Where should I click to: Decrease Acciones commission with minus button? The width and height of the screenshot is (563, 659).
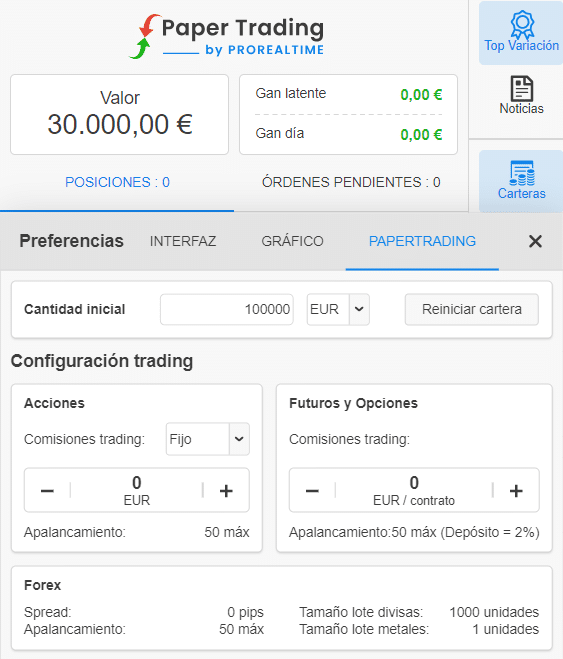pos(47,490)
